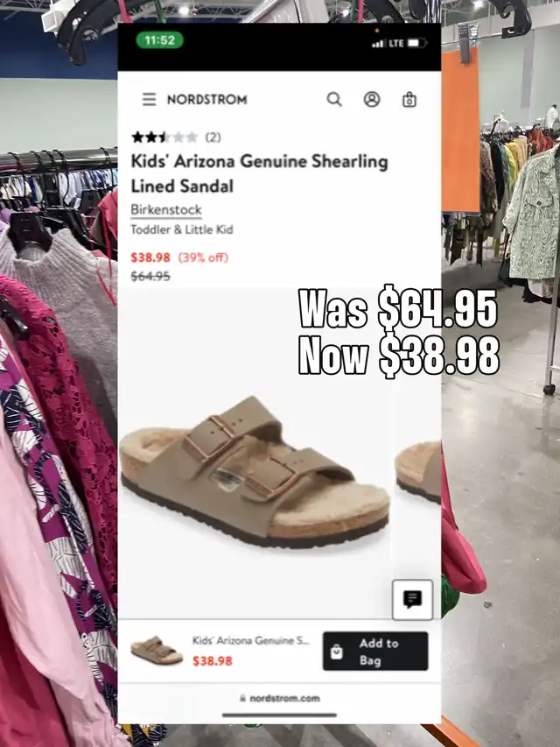Tap the product title Kids' Arizona Sandal
560x747 pixels.
pyautogui.click(x=260, y=173)
